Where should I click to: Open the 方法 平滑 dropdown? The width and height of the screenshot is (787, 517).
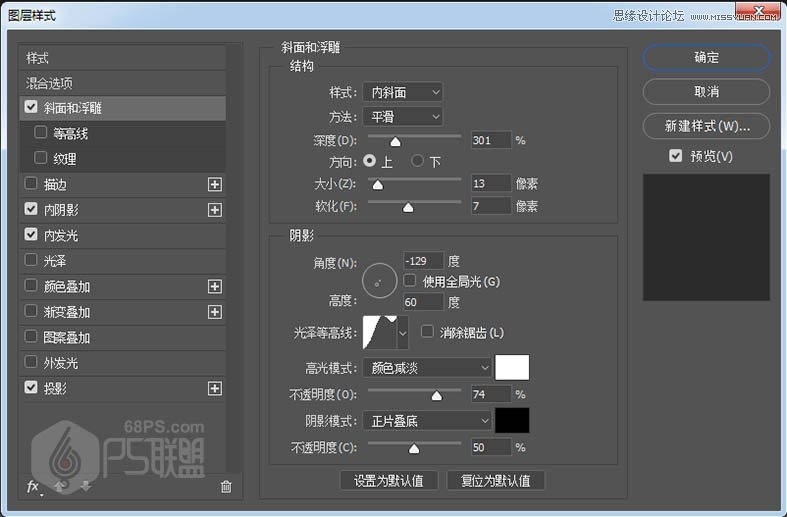click(x=403, y=117)
